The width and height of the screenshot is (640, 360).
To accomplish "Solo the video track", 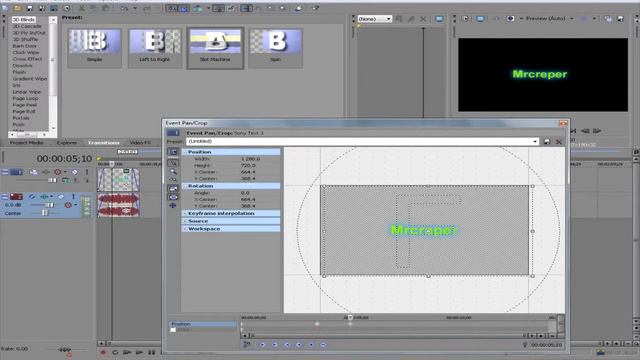I will point(87,172).
